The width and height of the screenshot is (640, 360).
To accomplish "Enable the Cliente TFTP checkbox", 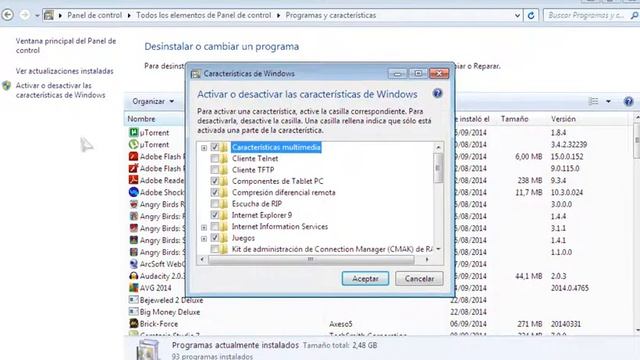I will (x=215, y=170).
